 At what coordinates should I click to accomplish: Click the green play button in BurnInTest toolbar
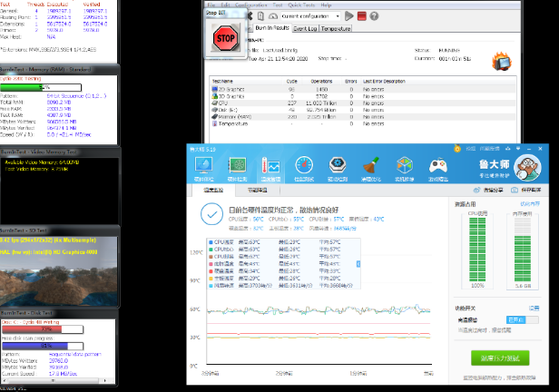[x=349, y=16]
